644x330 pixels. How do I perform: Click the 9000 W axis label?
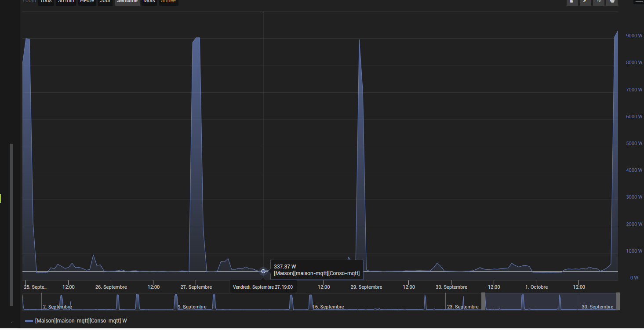pos(634,36)
